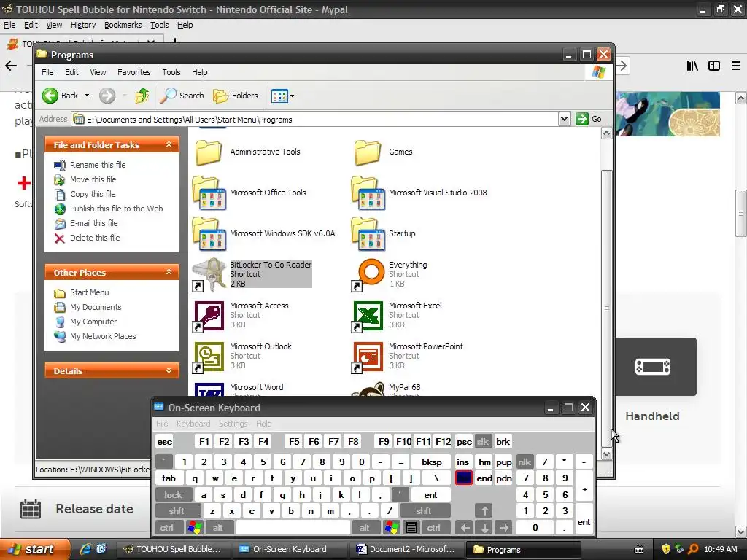Viewport: 747px width, 560px height.
Task: Open the Views button menu
Action: coord(283,96)
